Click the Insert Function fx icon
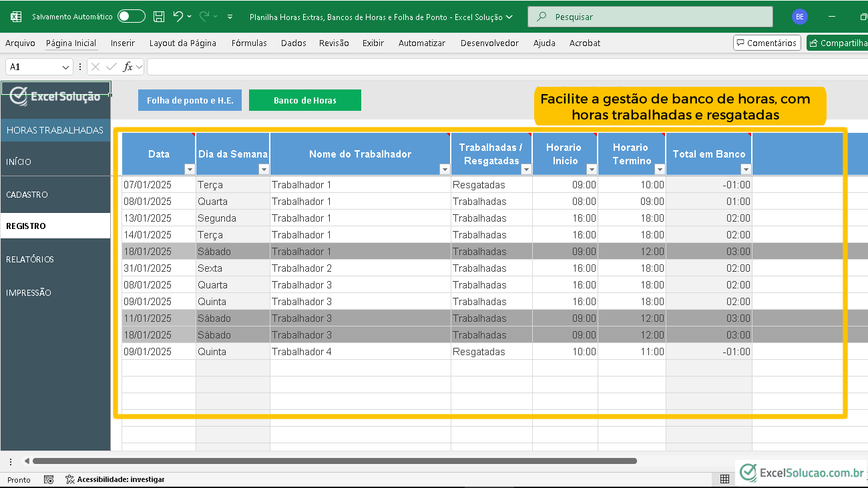The image size is (868, 488). (x=128, y=67)
